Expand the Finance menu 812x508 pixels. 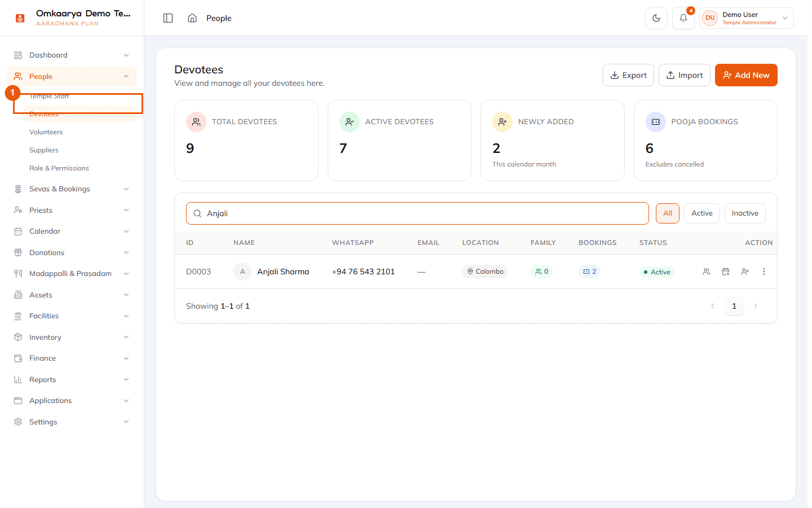tap(72, 358)
